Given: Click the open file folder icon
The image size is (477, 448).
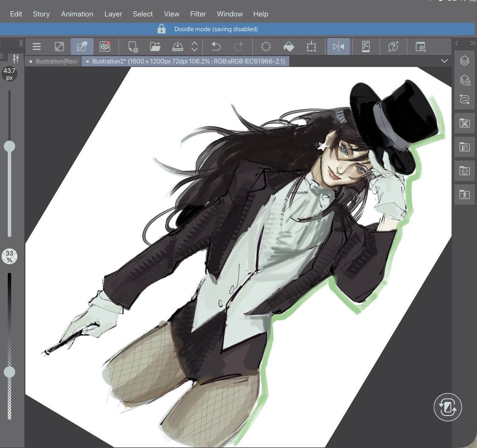Looking at the screenshot, I should pyautogui.click(x=155, y=46).
